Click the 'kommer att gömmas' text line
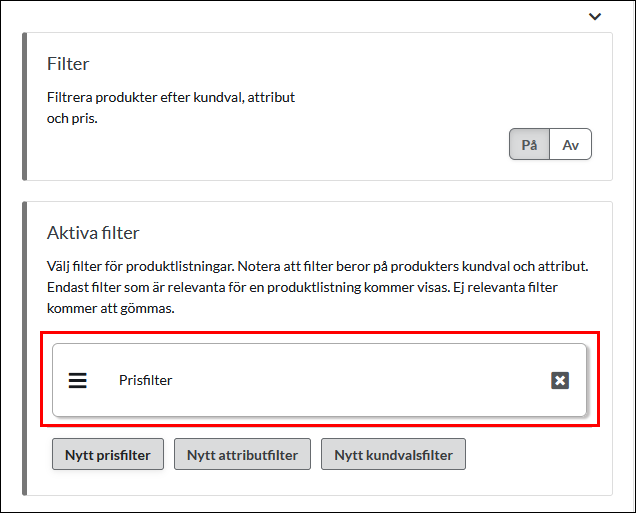636x513 pixels. [111, 309]
